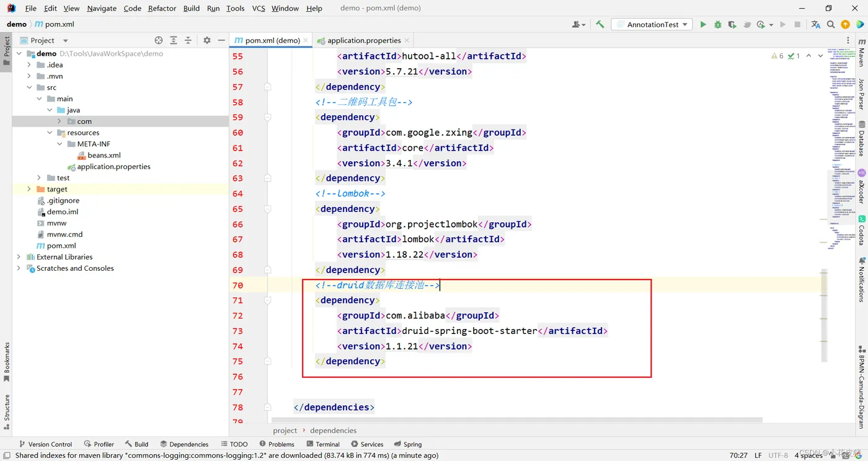Image resolution: width=868 pixels, height=461 pixels.
Task: Open the Refactor menu
Action: 162,8
